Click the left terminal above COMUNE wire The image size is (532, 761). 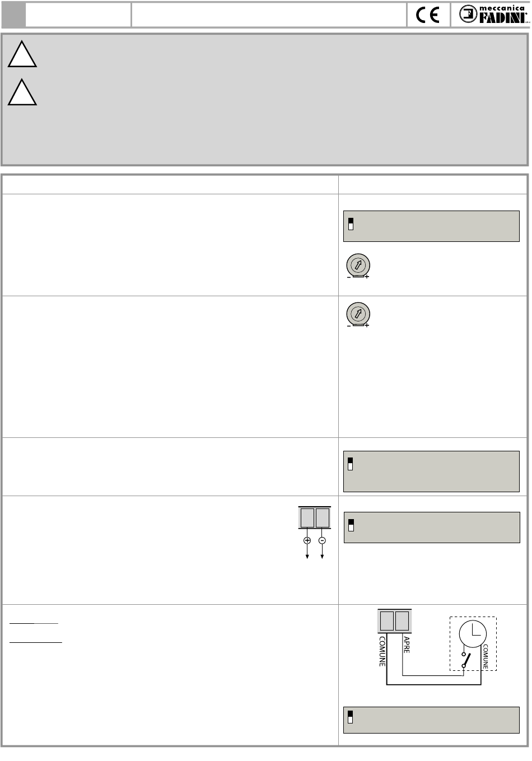[x=387, y=622]
